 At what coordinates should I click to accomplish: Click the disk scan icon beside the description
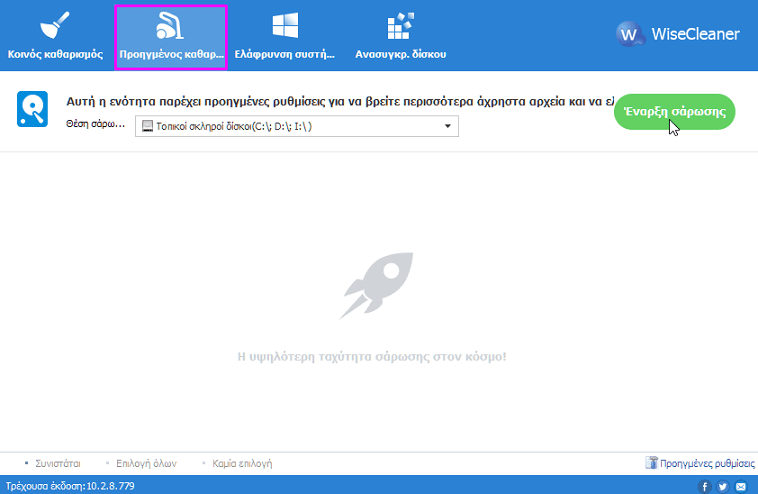click(x=32, y=109)
